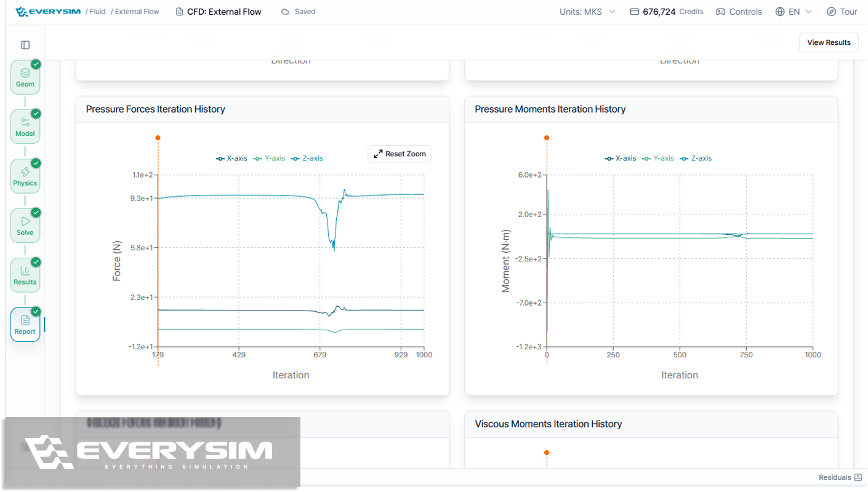The width and height of the screenshot is (868, 492).
Task: Toggle X-axis series in Pressure Moments legend
Action: [621, 158]
